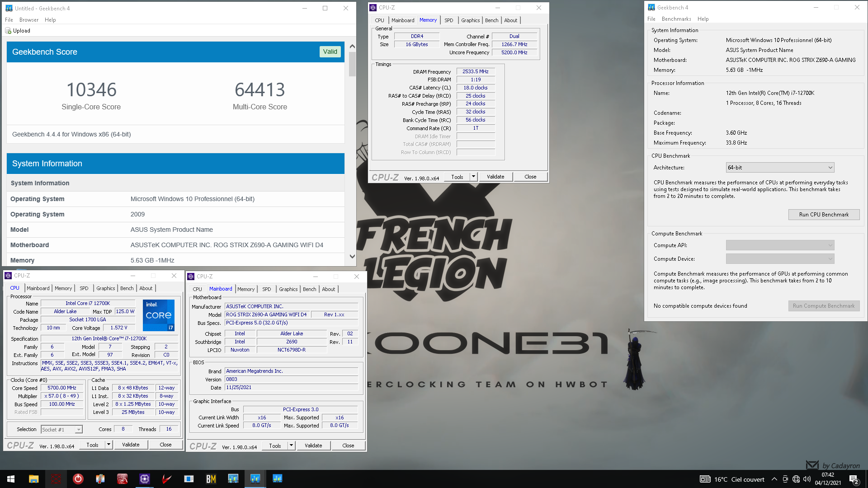Switch to Bench tab in CPU-Z processor window
Viewport: 868px width, 488px height.
(x=127, y=288)
